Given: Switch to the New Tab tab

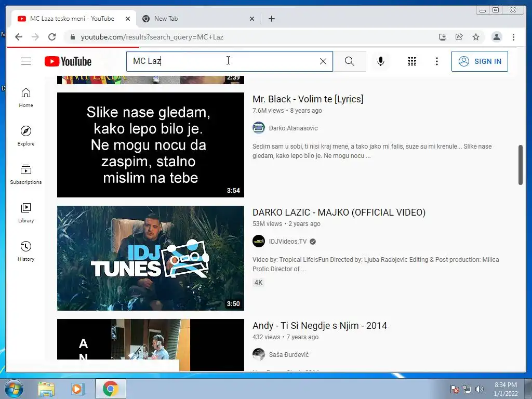Looking at the screenshot, I should [198, 19].
